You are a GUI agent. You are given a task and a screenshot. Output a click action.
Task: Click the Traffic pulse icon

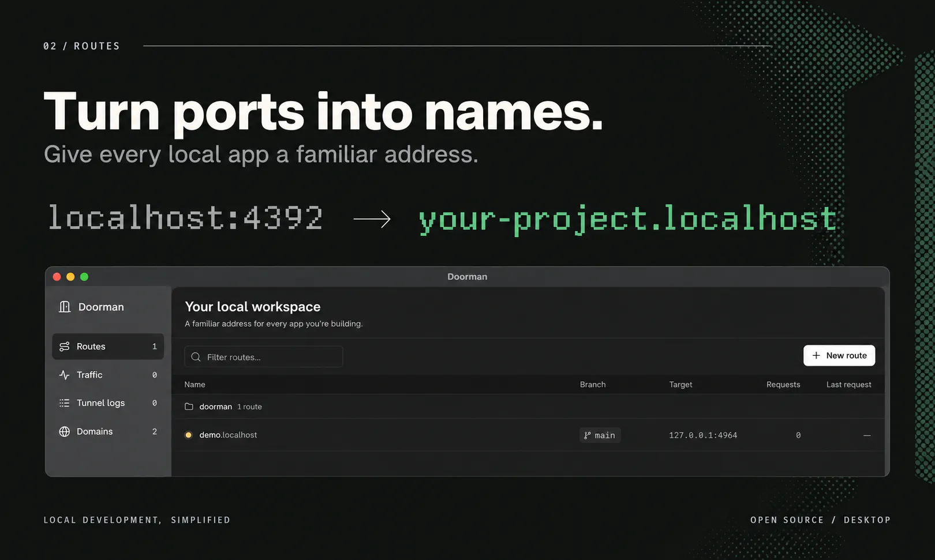(x=65, y=375)
